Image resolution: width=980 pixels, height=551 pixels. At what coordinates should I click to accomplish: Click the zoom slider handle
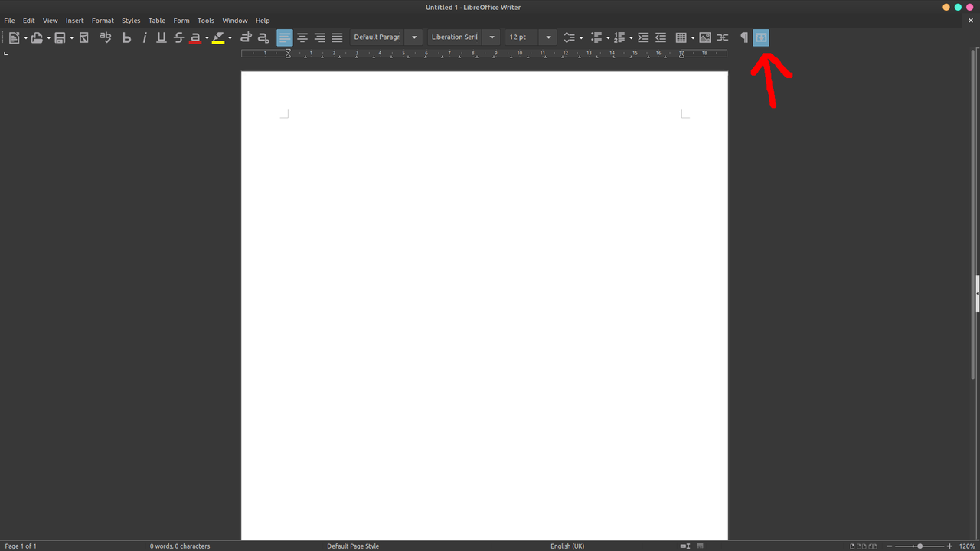(920, 546)
